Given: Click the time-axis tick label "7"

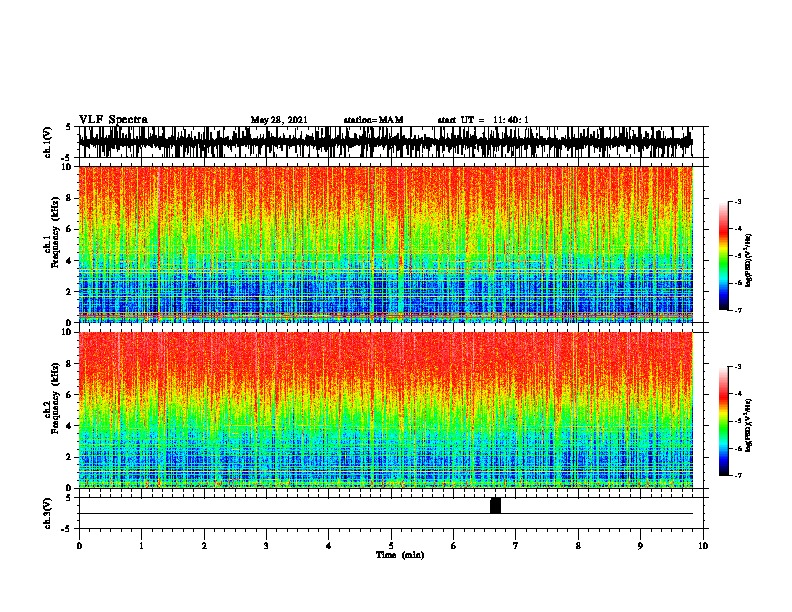Looking at the screenshot, I should (516, 546).
